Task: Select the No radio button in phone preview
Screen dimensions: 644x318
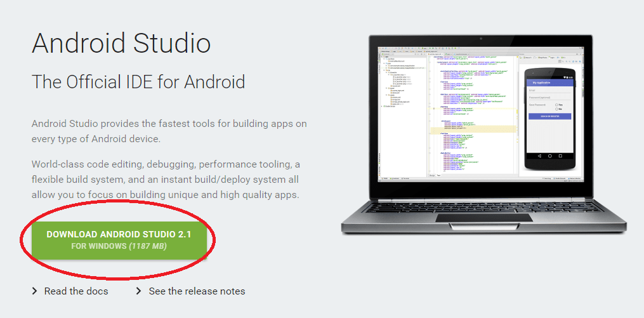Action: [556, 109]
